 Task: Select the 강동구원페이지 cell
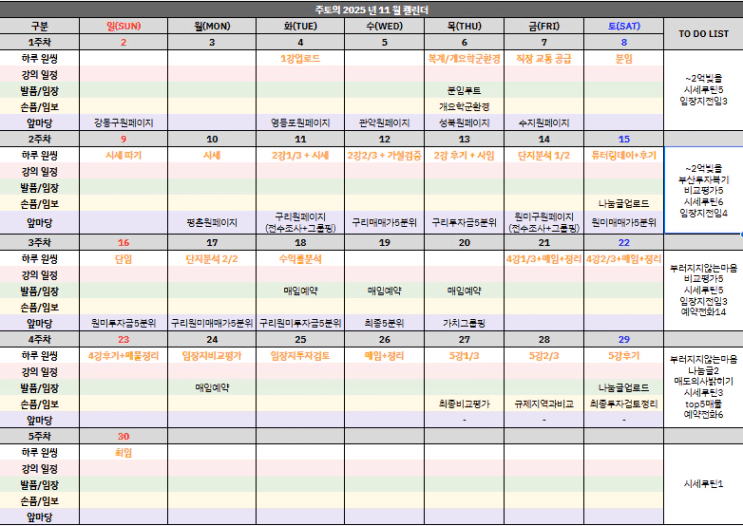[x=124, y=123]
